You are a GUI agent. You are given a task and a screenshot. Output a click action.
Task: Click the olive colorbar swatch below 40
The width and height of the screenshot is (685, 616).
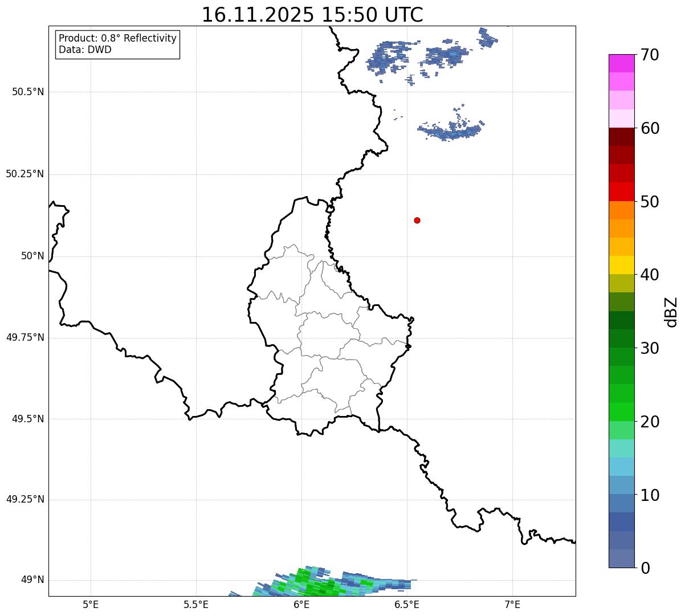(x=622, y=283)
